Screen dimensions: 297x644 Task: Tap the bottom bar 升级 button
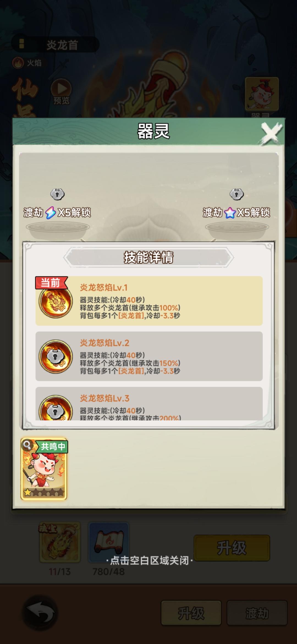191,613
